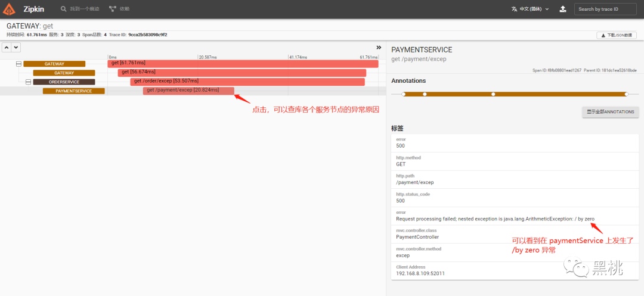Collapse the span detail panel with double chevron
644x296 pixels.
coord(379,47)
